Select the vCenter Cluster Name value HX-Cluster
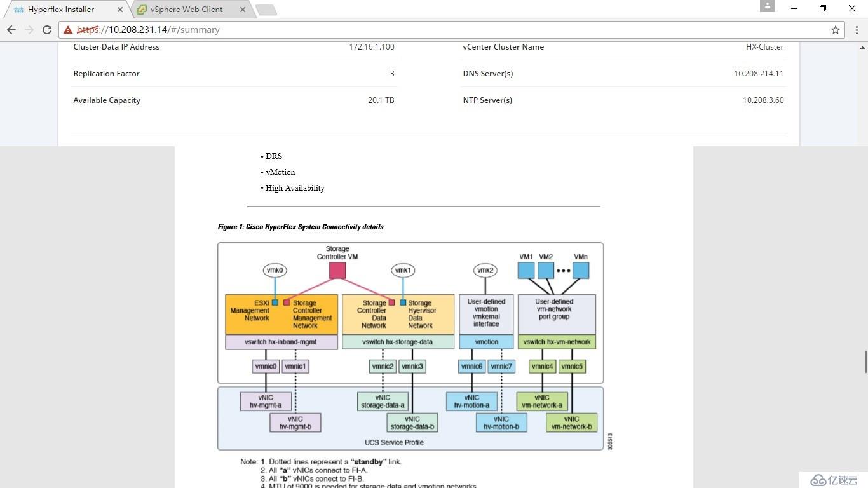868x488 pixels. point(765,47)
